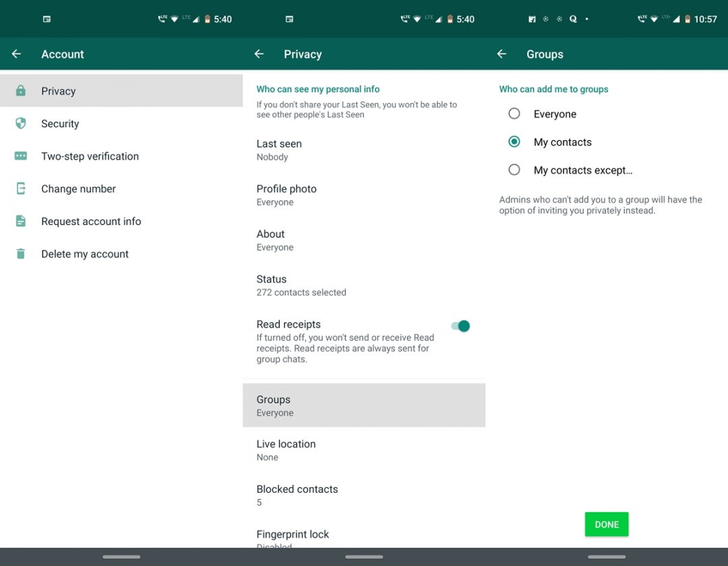Click the Q notification icon in status bar
The height and width of the screenshot is (566, 728).
click(x=573, y=19)
